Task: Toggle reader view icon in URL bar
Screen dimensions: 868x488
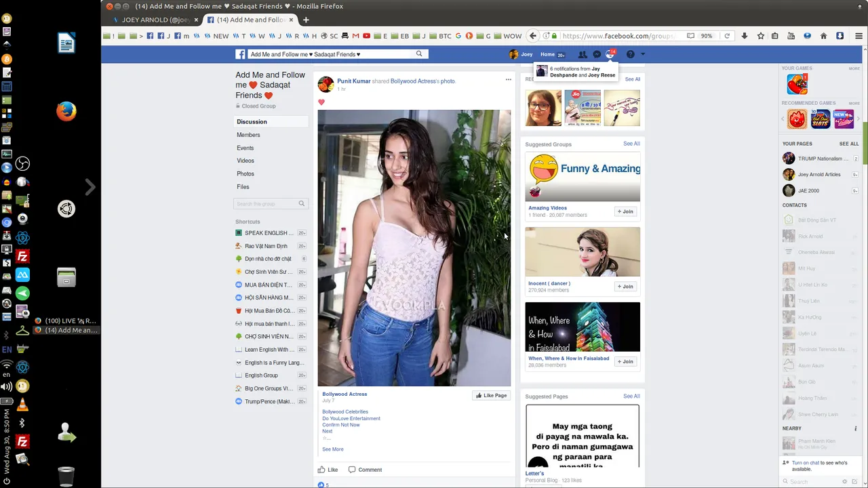Action: pyautogui.click(x=690, y=36)
